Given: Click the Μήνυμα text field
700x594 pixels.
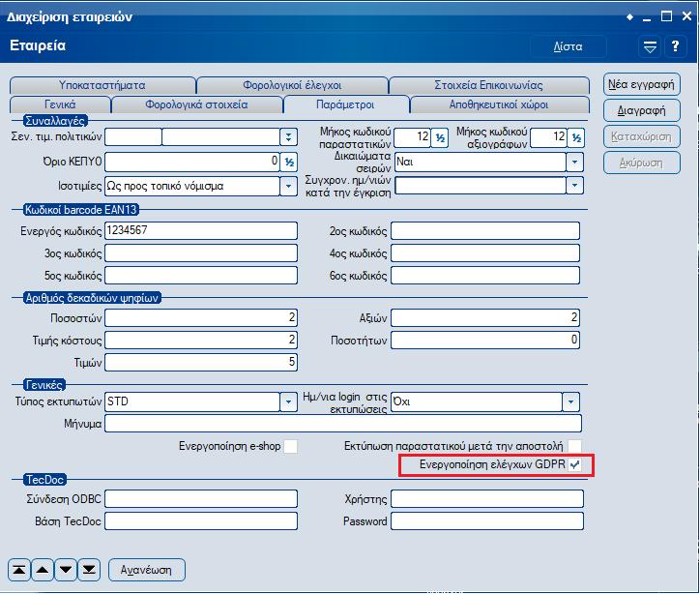Looking at the screenshot, I should pyautogui.click(x=343, y=424).
